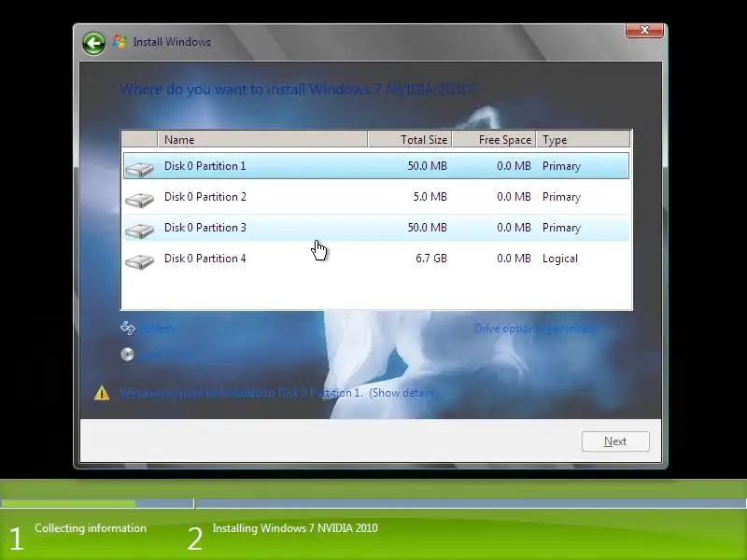Screen dimensions: 747x560
Task: Click Installing Windows 7 NVIDIA 2010 step label
Action: click(x=295, y=528)
